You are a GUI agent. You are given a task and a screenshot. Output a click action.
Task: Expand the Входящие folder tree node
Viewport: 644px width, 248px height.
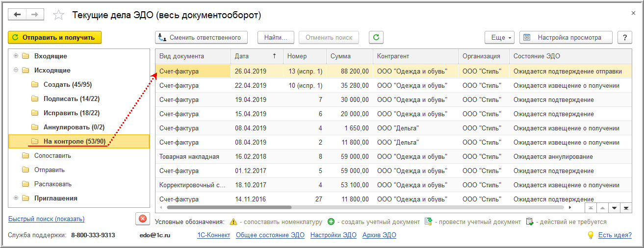pyautogui.click(x=16, y=56)
